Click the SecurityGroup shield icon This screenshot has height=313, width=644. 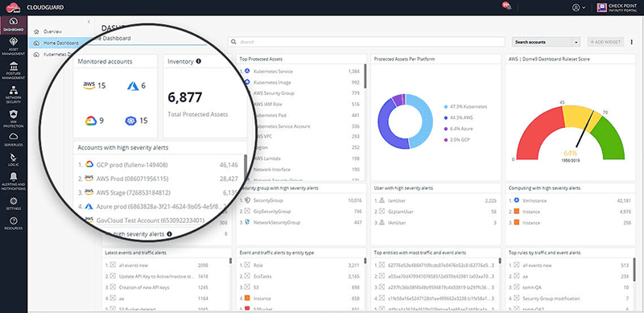(247, 200)
